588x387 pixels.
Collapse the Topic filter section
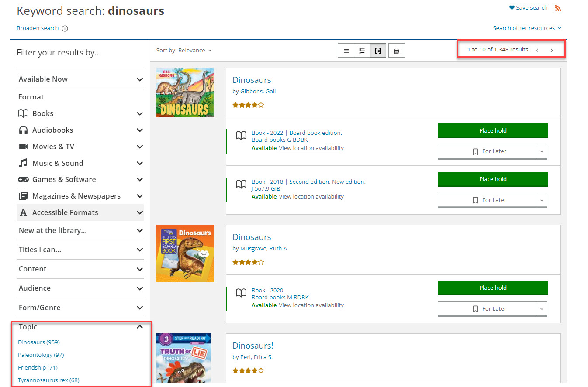[x=139, y=327]
